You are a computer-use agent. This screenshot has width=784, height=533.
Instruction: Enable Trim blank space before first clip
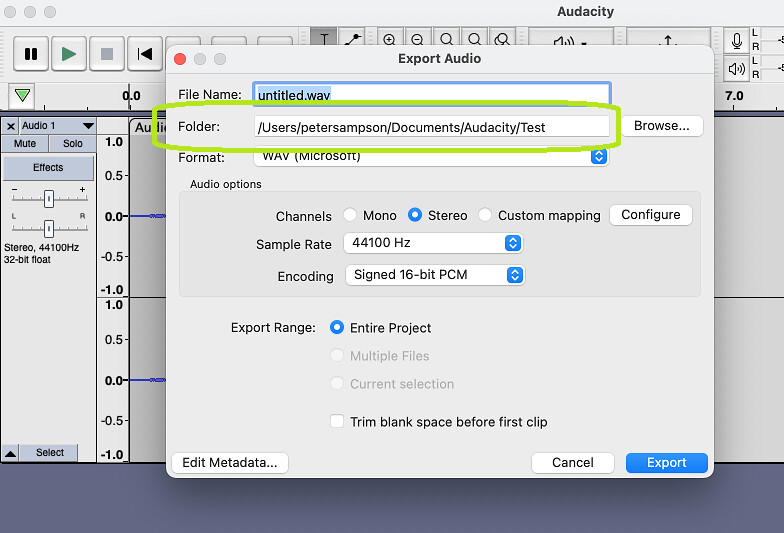(x=337, y=421)
